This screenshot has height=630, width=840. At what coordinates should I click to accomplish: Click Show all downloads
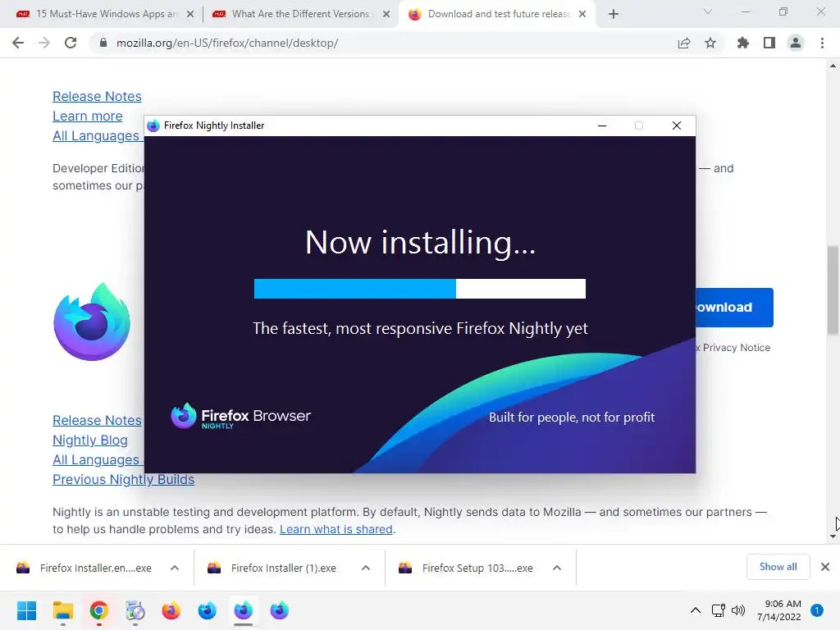(x=778, y=567)
